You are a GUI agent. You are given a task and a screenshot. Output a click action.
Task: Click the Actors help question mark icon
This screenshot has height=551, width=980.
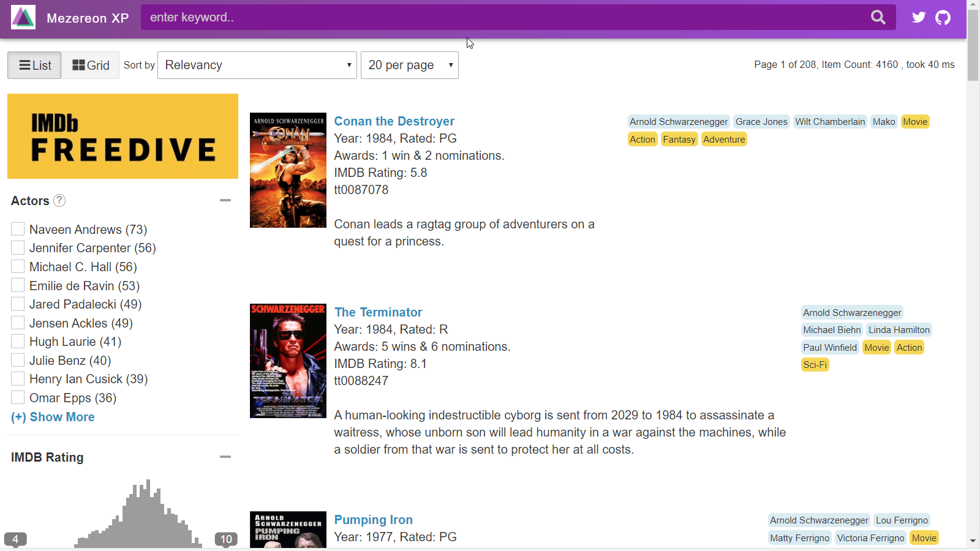pos(59,200)
